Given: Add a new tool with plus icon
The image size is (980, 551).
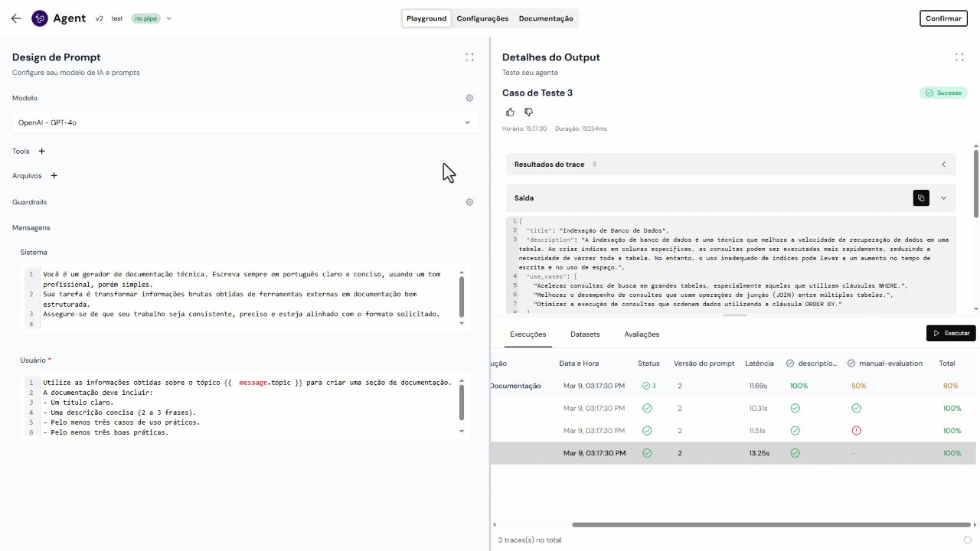Looking at the screenshot, I should [x=42, y=152].
